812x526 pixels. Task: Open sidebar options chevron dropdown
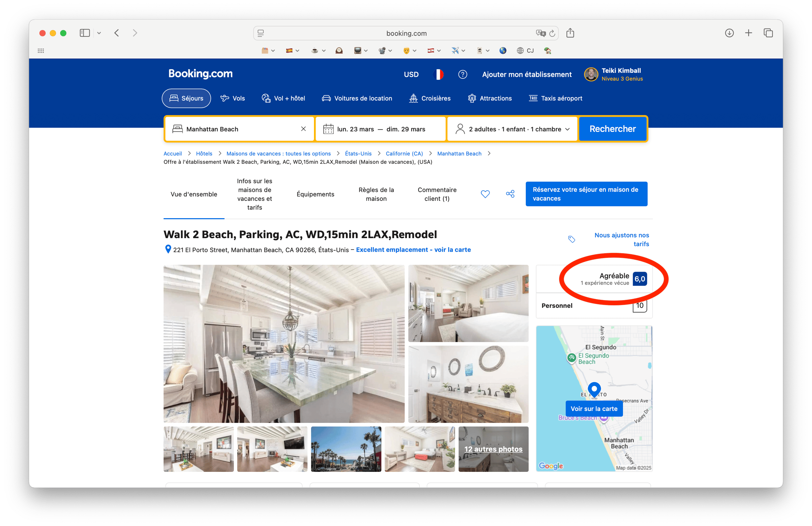point(99,33)
